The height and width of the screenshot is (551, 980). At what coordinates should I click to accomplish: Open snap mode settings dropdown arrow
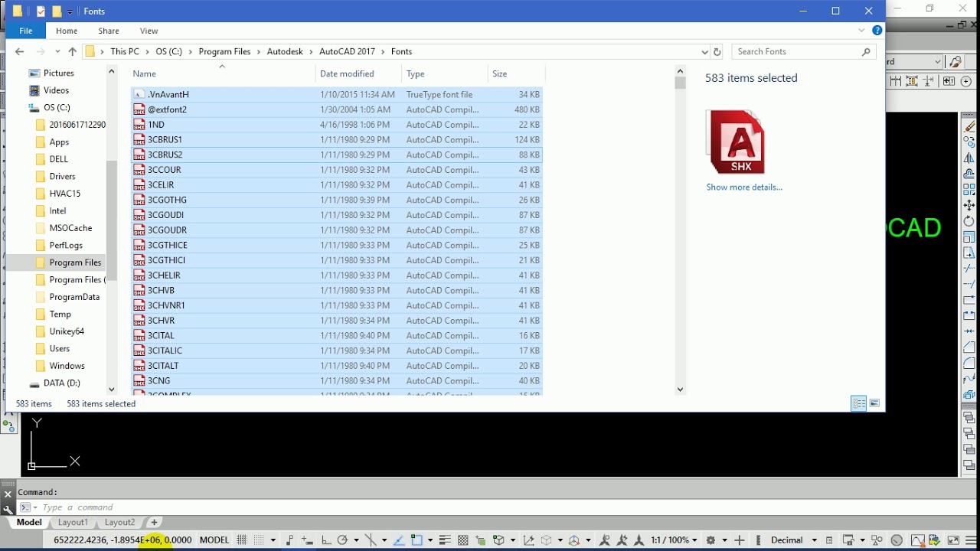(273, 540)
